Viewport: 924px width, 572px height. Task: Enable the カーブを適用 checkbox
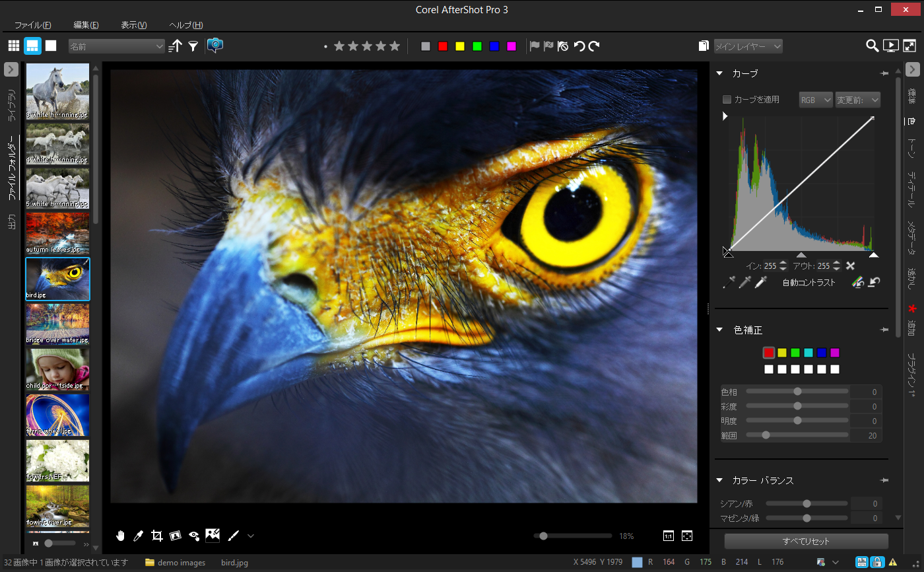point(727,100)
